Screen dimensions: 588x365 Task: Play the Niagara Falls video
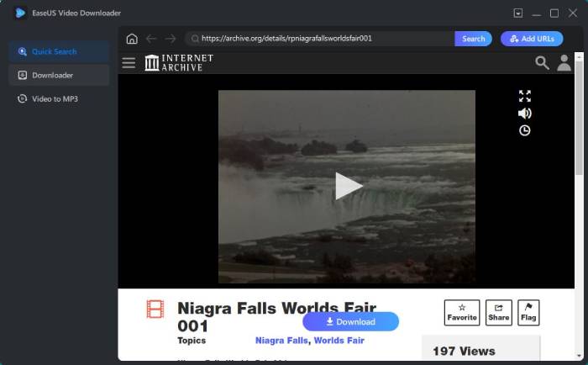(347, 186)
